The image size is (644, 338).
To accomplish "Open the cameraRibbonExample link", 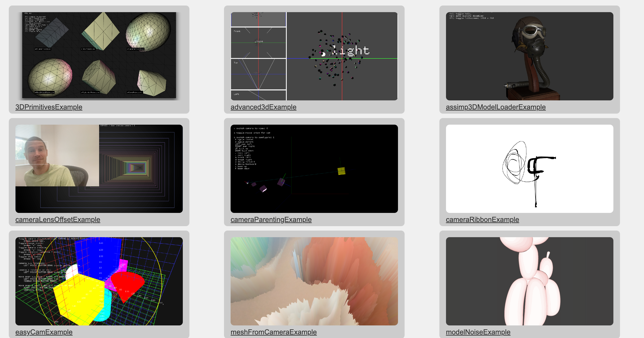I will coord(482,220).
